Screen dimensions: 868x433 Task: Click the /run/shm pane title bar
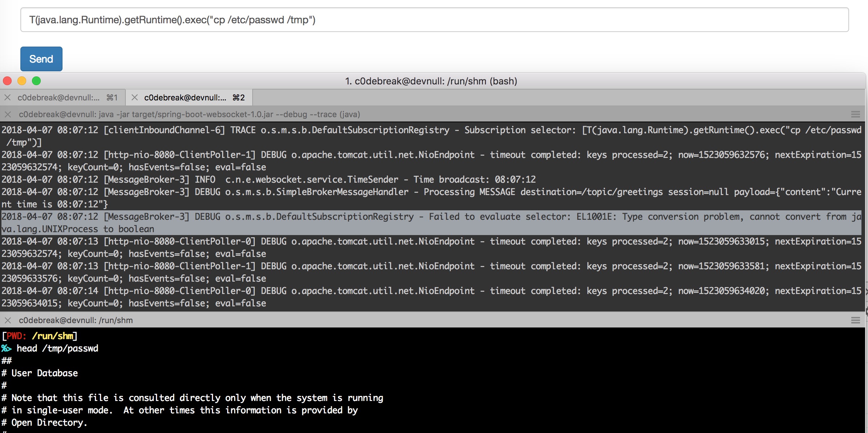tap(76, 320)
